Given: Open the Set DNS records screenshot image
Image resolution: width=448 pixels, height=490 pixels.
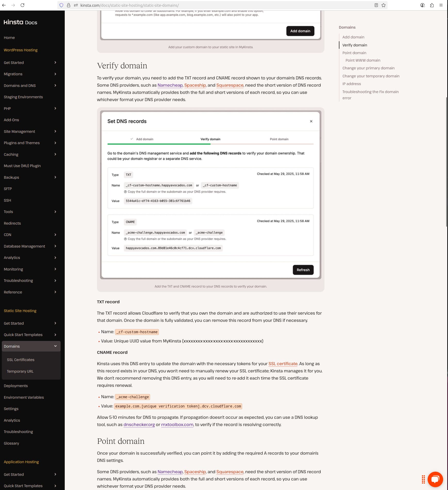Looking at the screenshot, I should click(x=210, y=195).
